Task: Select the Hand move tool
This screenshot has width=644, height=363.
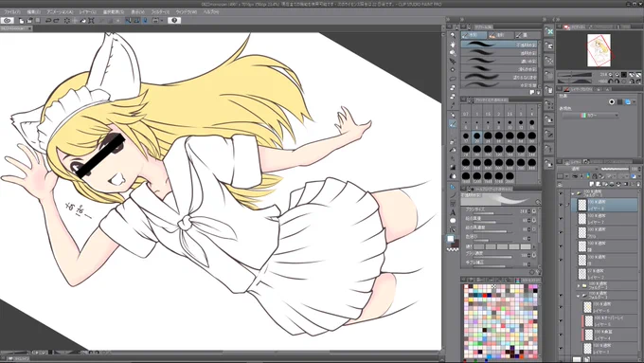Action: 453,44
